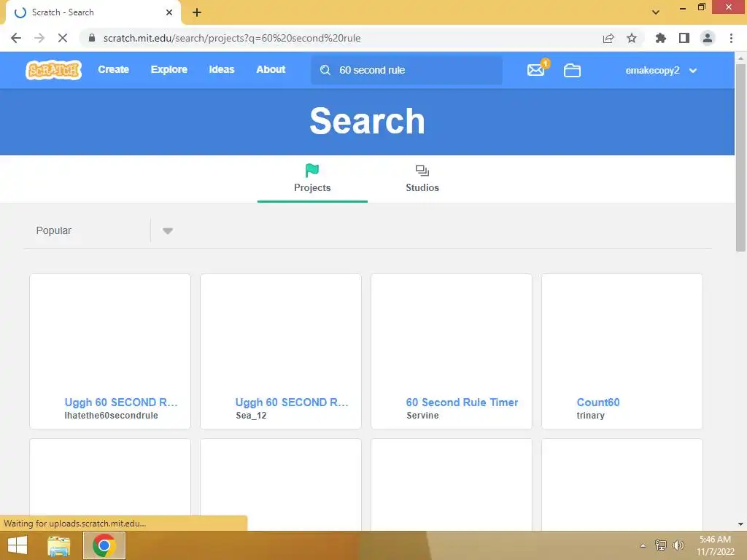Show hidden tray icons arrow
Image resolution: width=747 pixels, height=560 pixels.
point(643,545)
